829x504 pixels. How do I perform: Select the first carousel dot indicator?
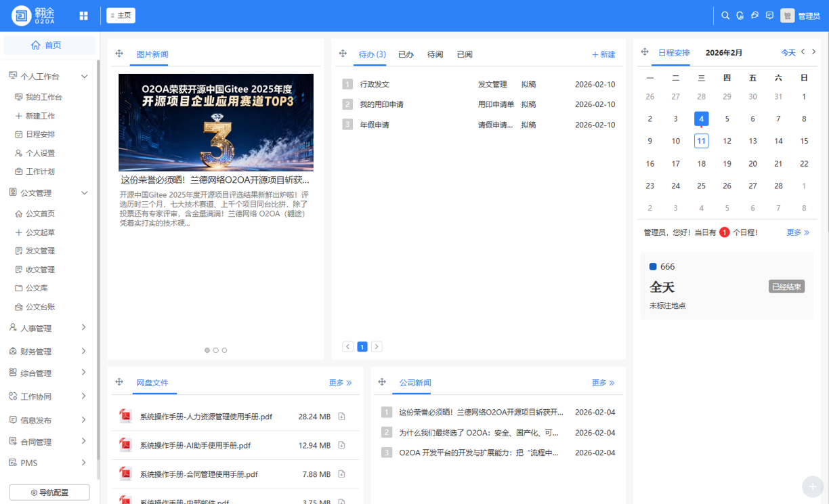pyautogui.click(x=207, y=350)
